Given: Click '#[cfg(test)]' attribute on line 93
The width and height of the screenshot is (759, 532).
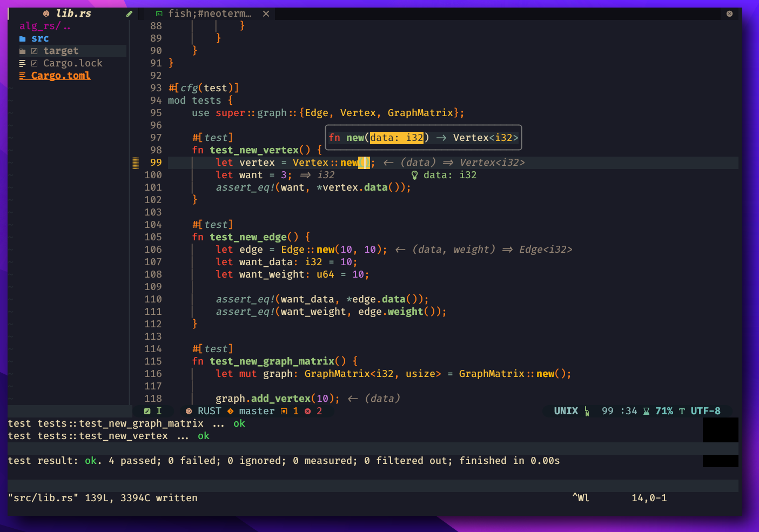Looking at the screenshot, I should 204,88.
